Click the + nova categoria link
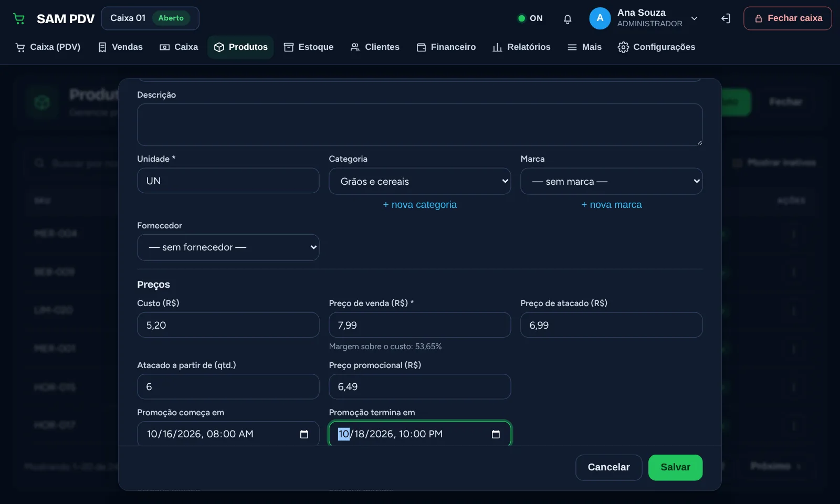Image resolution: width=840 pixels, height=504 pixels. (419, 205)
